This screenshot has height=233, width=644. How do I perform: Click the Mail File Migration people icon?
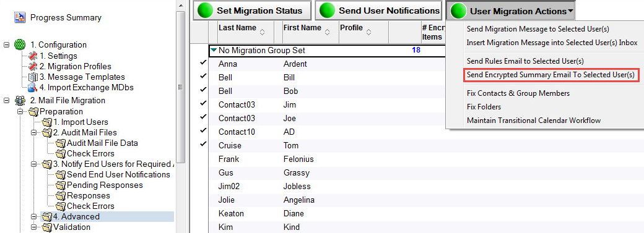pyautogui.click(x=20, y=101)
